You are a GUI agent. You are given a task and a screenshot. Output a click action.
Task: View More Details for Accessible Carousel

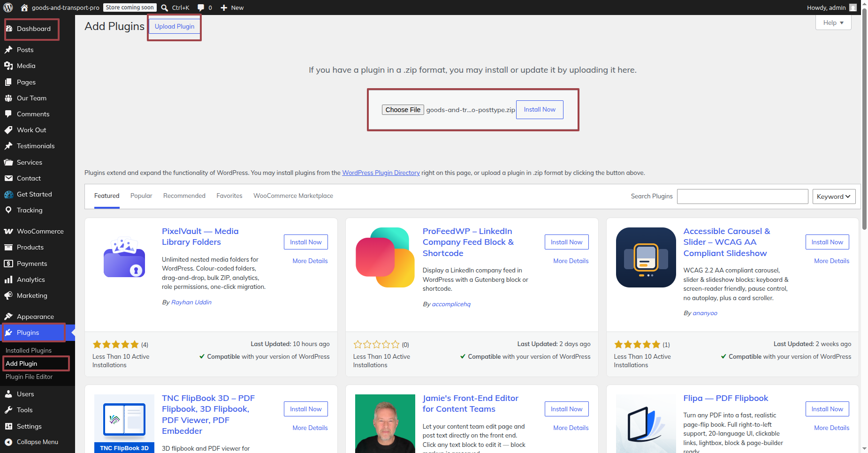click(x=832, y=261)
